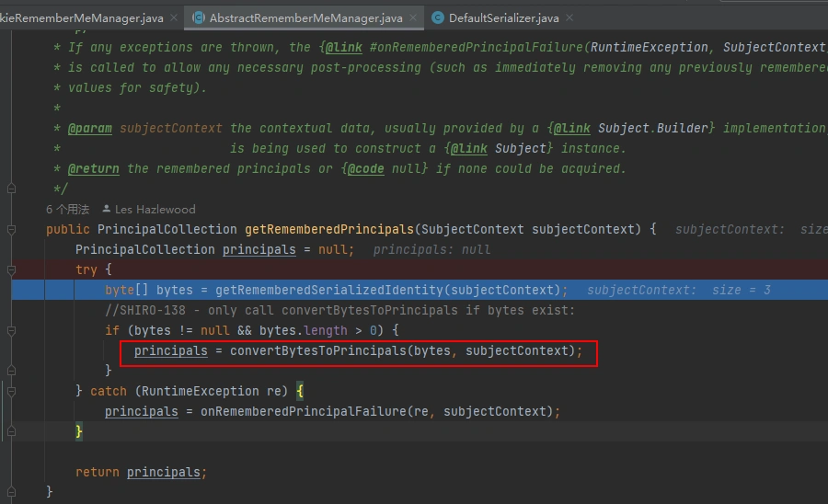Screen dimensions: 828x504
Task: Click the author person icon beside Les Hazlewood
Action: coord(107,210)
